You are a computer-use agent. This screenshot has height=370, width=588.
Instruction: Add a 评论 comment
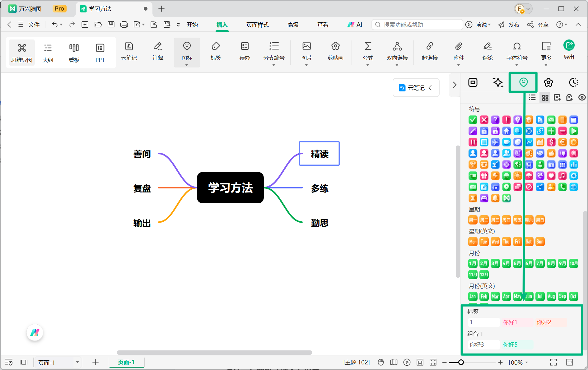(488, 52)
